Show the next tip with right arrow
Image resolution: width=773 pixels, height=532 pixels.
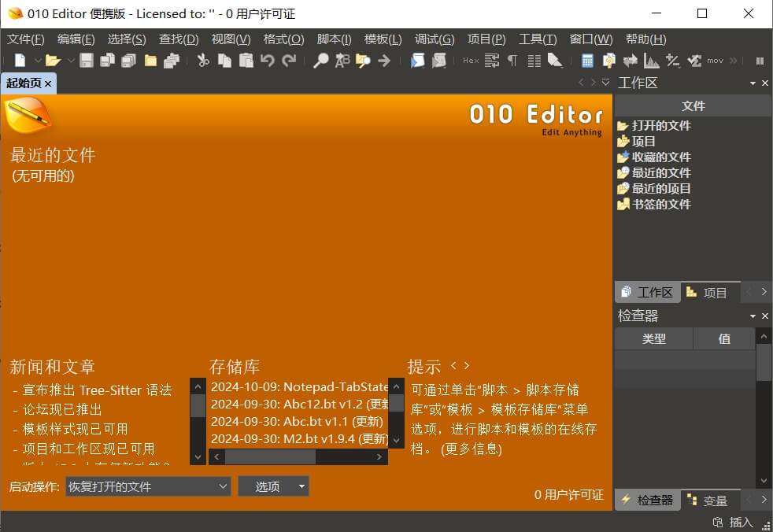click(467, 366)
